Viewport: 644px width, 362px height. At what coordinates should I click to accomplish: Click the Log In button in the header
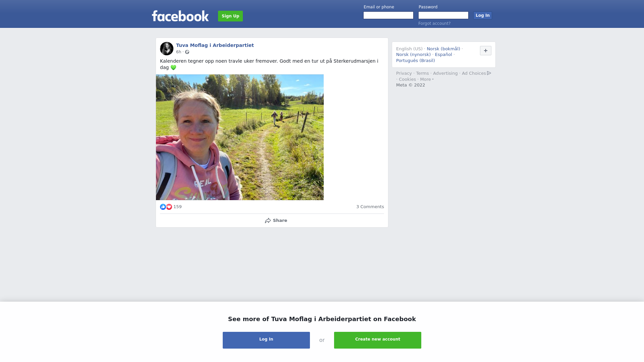pyautogui.click(x=483, y=15)
